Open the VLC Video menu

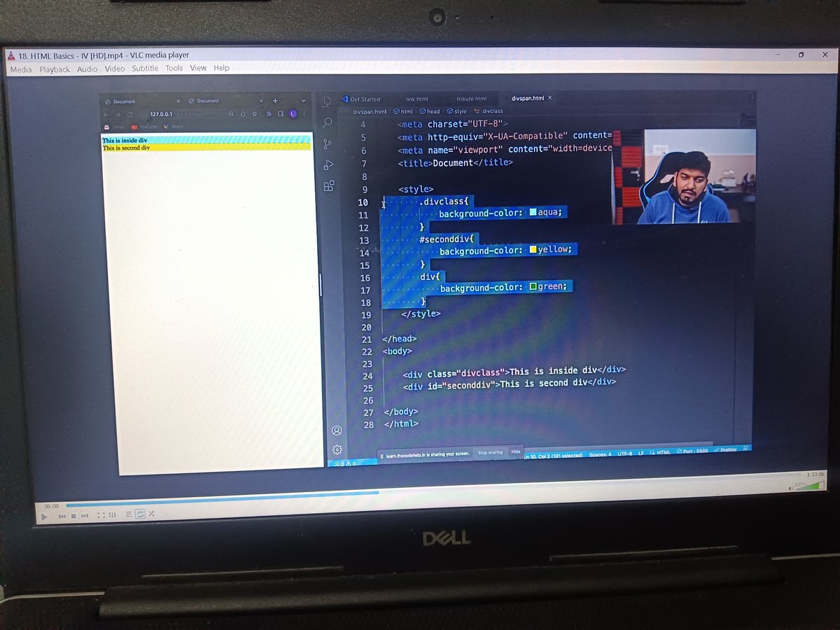tap(115, 69)
